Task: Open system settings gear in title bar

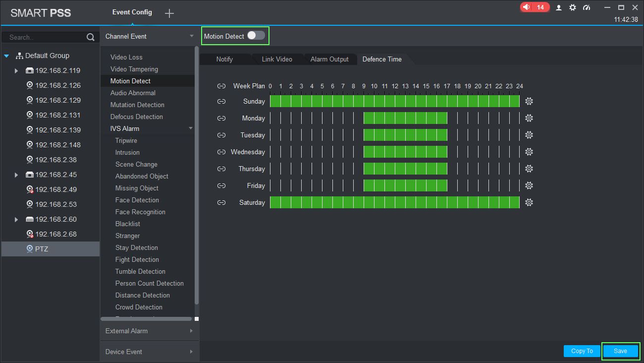Action: pos(573,7)
